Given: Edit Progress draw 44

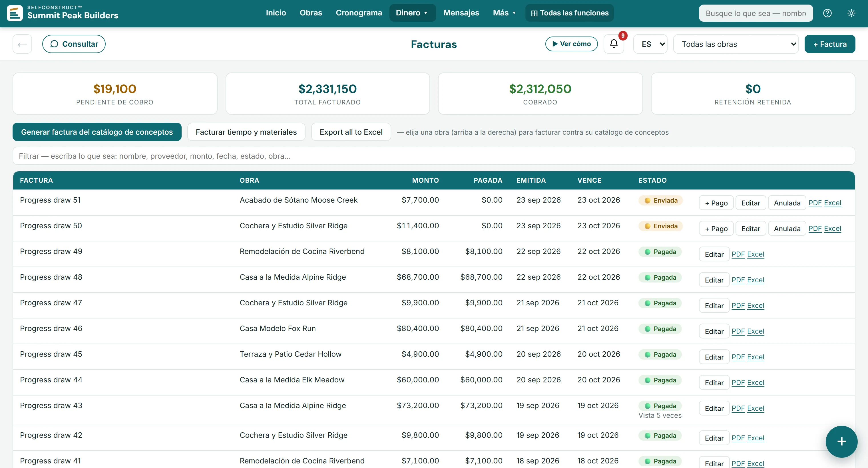Looking at the screenshot, I should tap(714, 382).
